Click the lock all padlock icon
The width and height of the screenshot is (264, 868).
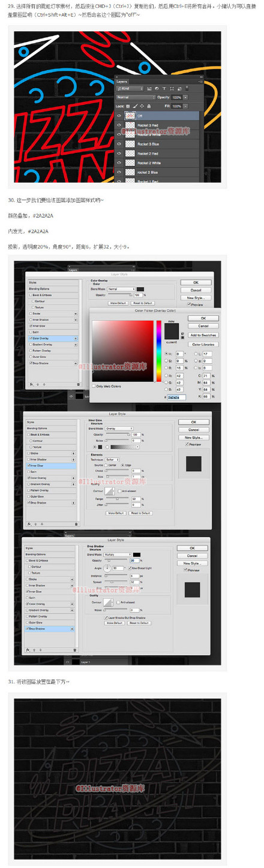pyautogui.click(x=149, y=106)
